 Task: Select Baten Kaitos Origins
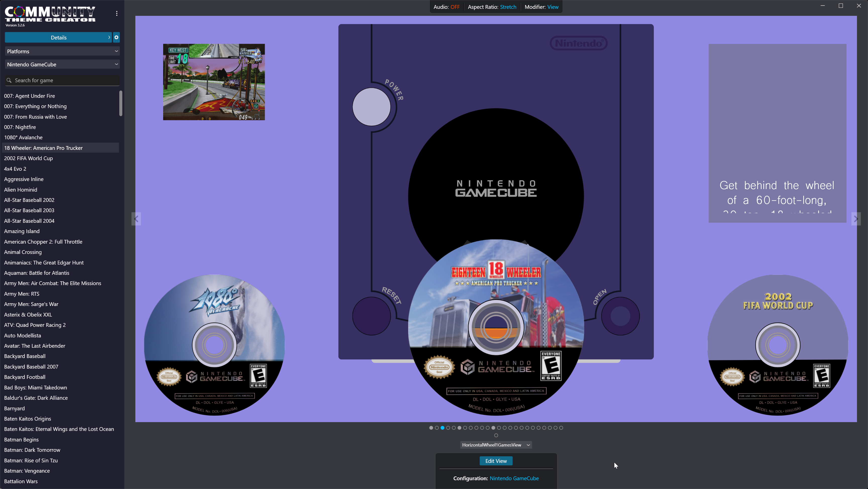pyautogui.click(x=28, y=419)
